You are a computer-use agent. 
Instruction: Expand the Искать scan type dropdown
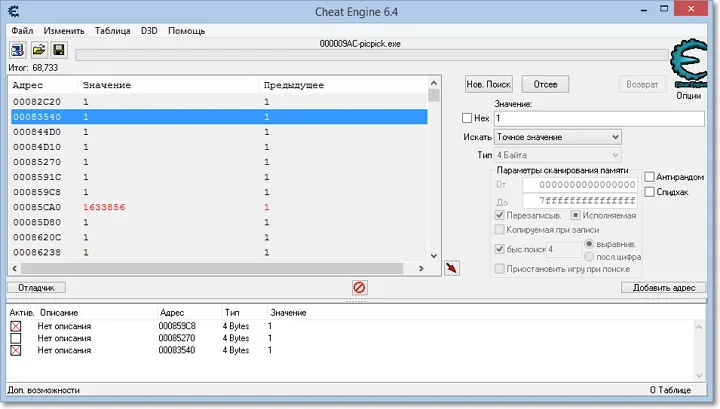616,137
